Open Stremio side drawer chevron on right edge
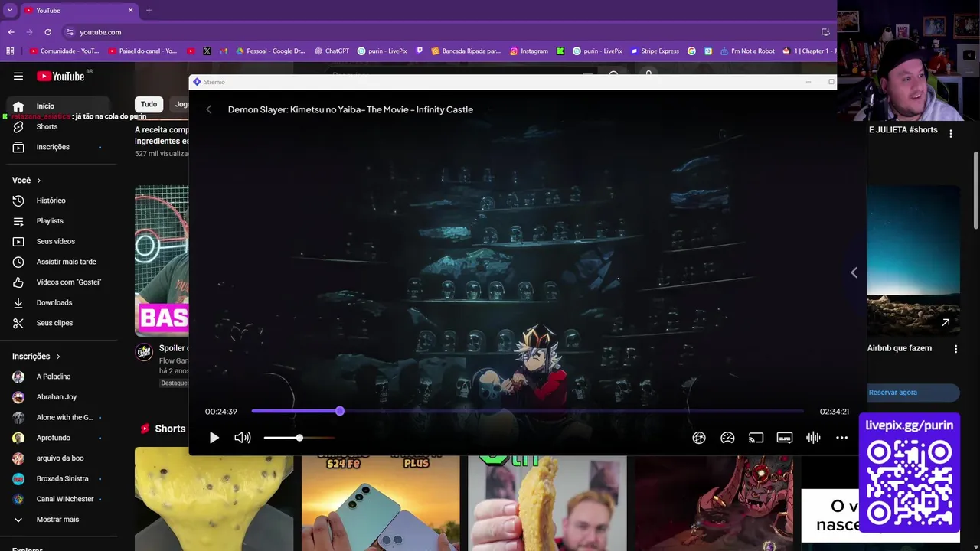Viewport: 980px width, 551px height. (854, 272)
